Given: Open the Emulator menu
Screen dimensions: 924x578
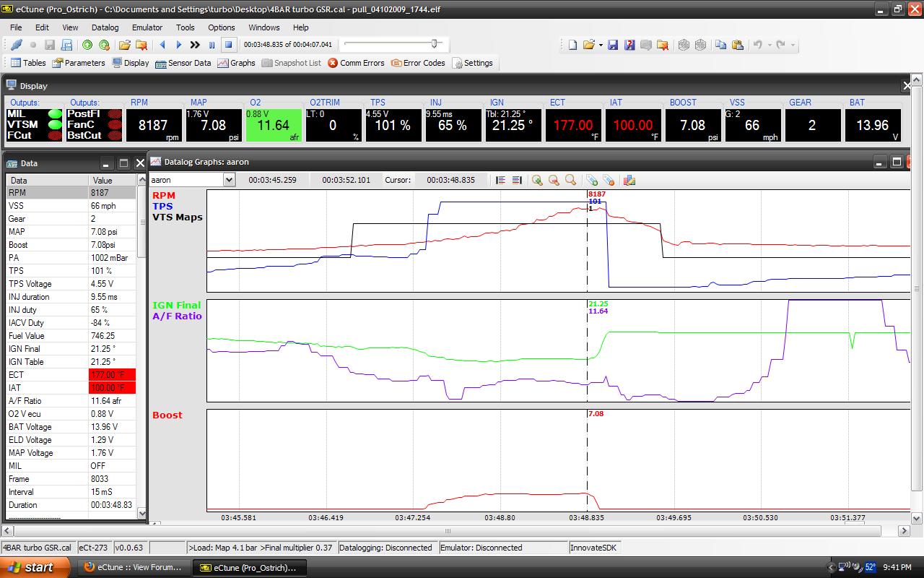Looking at the screenshot, I should 147,27.
